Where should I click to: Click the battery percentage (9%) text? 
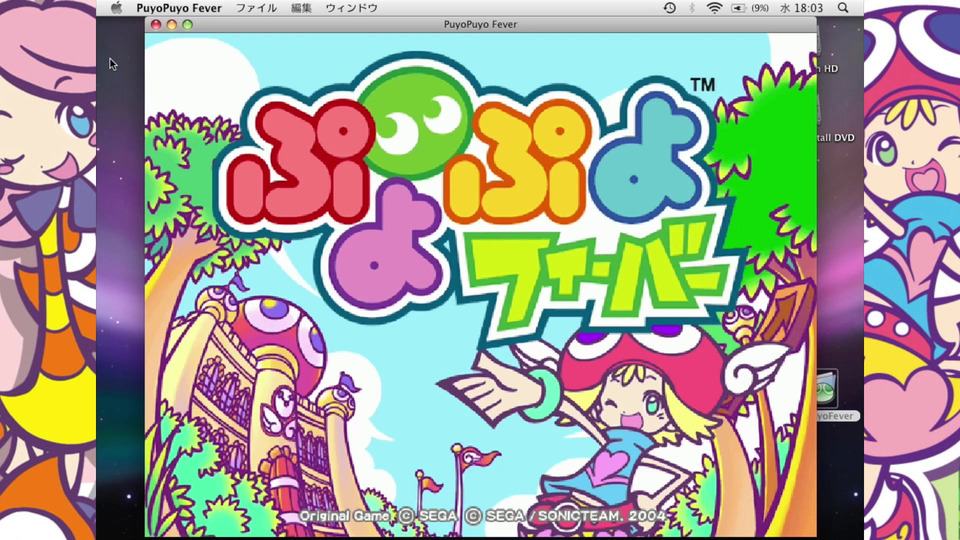tap(760, 8)
